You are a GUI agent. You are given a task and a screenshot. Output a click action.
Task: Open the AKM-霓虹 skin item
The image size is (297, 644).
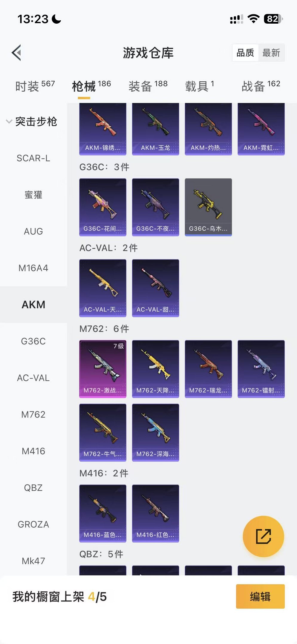261,129
